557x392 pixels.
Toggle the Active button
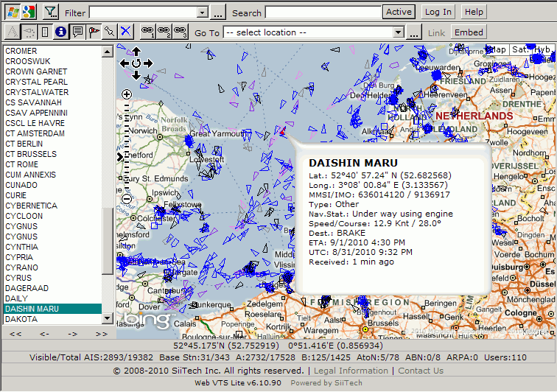click(399, 12)
